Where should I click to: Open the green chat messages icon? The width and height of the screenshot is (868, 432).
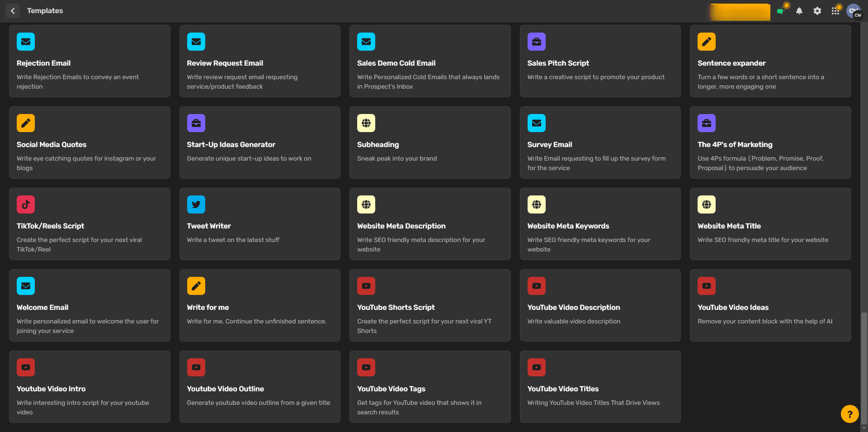tap(781, 10)
